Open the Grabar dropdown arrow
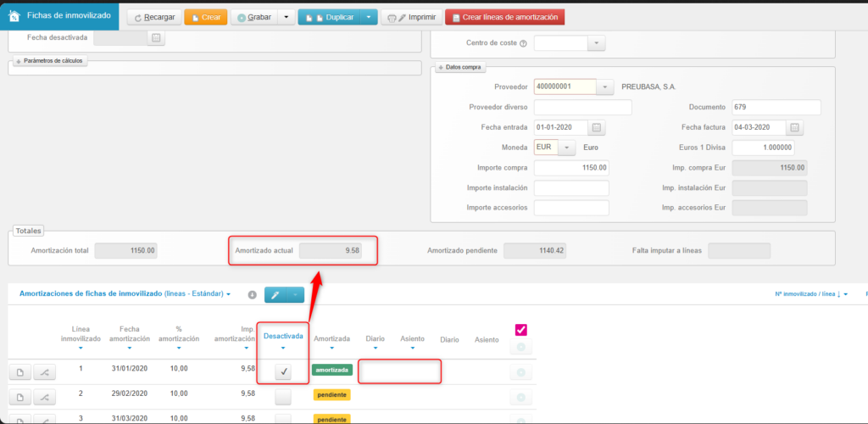868x424 pixels. (x=286, y=17)
